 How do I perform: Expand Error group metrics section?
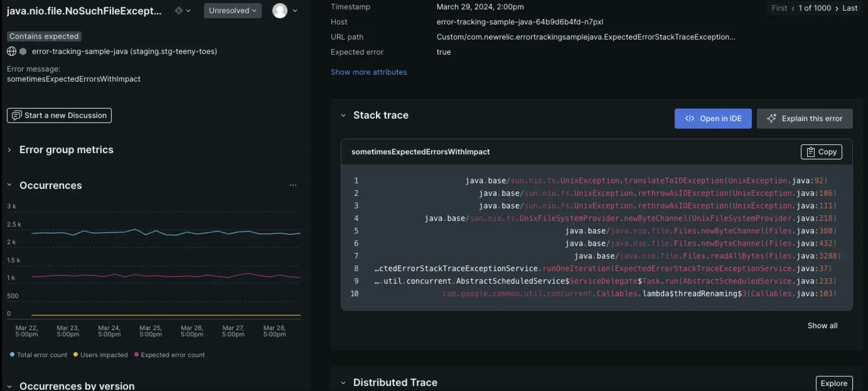tap(9, 150)
